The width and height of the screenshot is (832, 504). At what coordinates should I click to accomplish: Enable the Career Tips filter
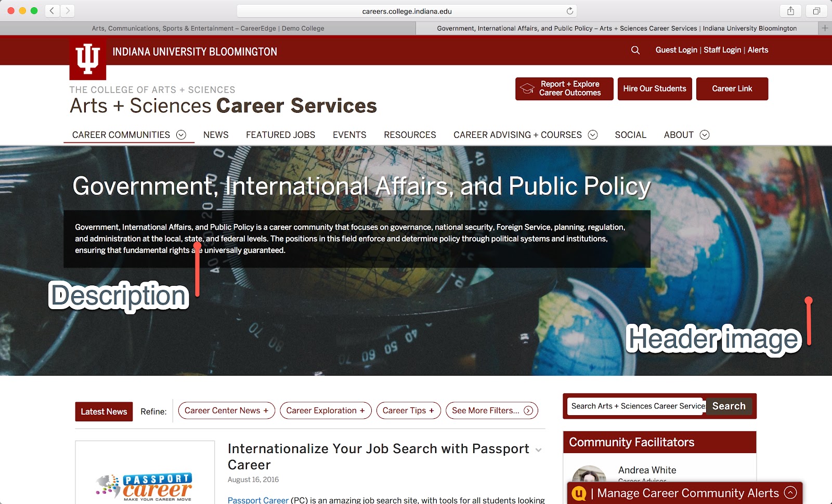[408, 410]
